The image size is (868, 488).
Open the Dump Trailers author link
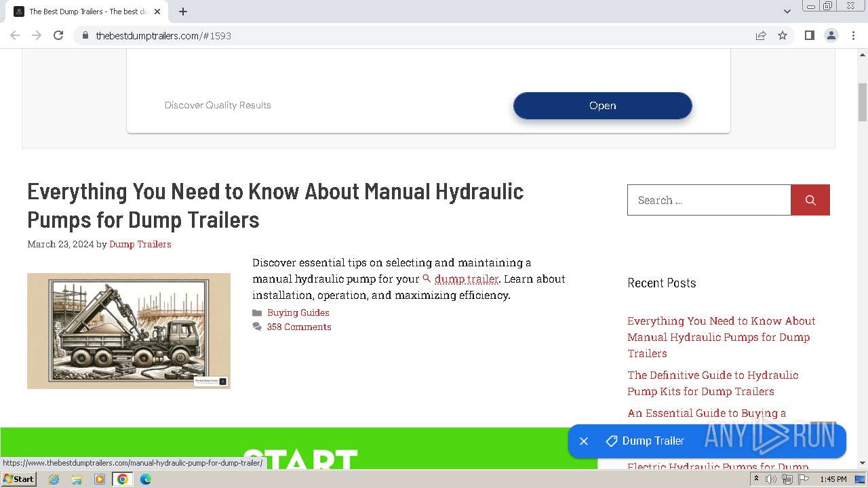coord(140,244)
